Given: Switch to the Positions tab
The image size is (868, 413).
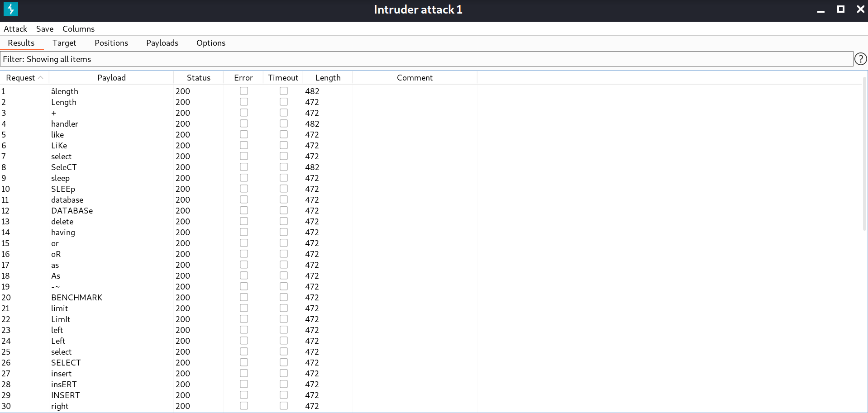Looking at the screenshot, I should [111, 43].
